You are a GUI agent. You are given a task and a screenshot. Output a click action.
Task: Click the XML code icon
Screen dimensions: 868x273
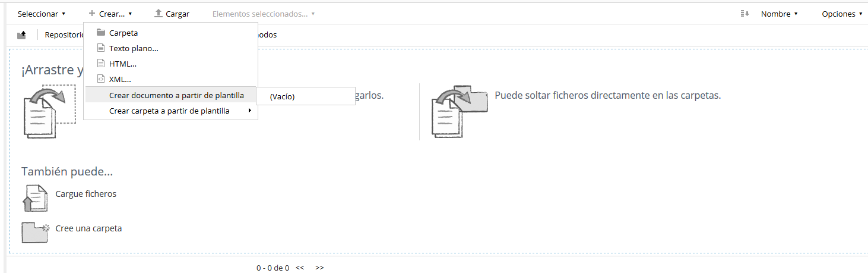click(101, 79)
